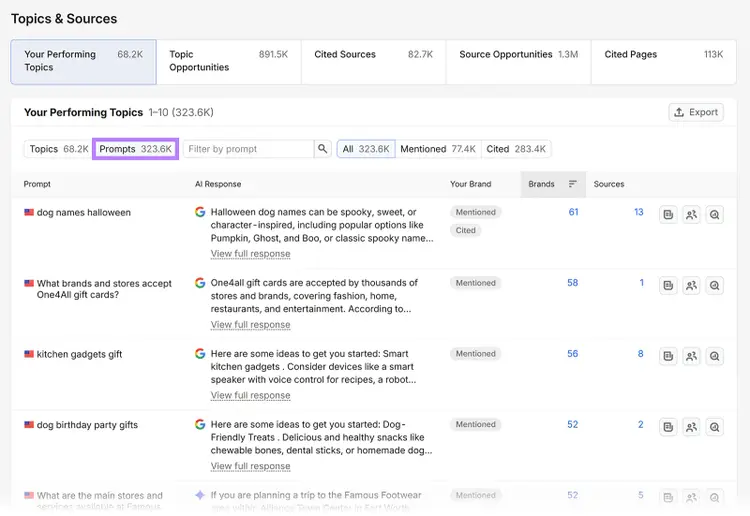Click Google icon in One4All response
Image resolution: width=750 pixels, height=516 pixels.
(200, 283)
